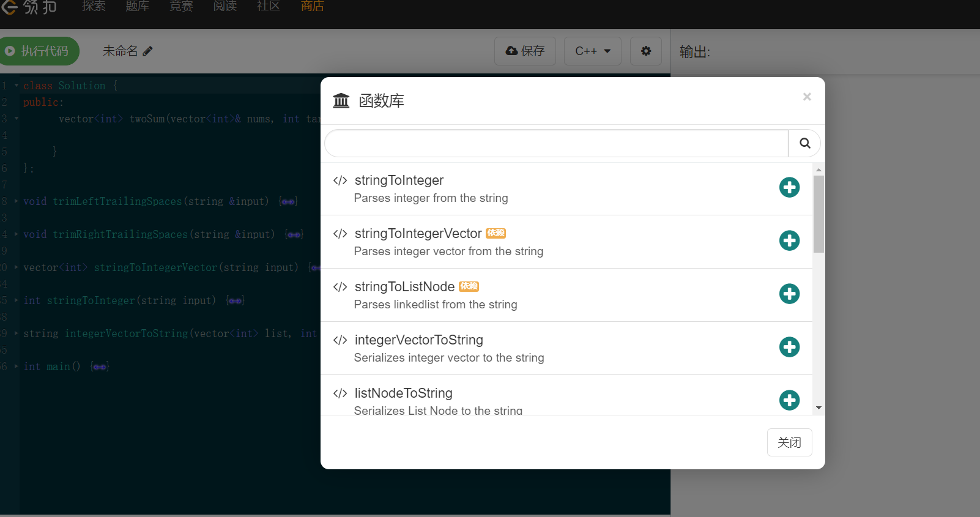
Task: Expand the stringToInteger code fold arrow
Action: coord(17,300)
